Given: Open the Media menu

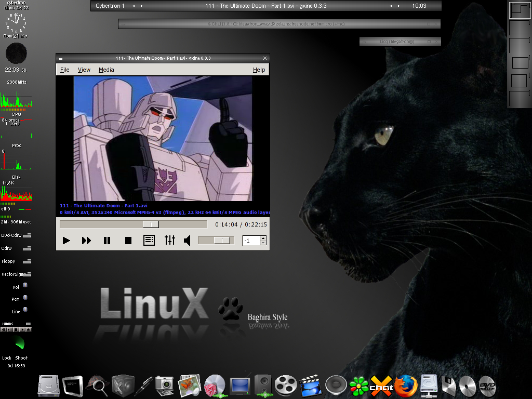Looking at the screenshot, I should [x=106, y=70].
